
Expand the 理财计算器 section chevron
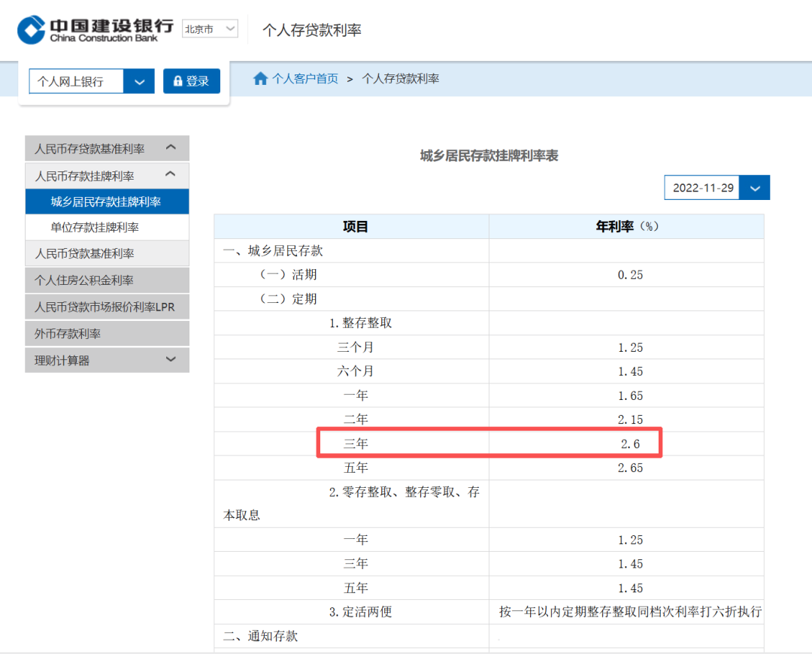[171, 360]
